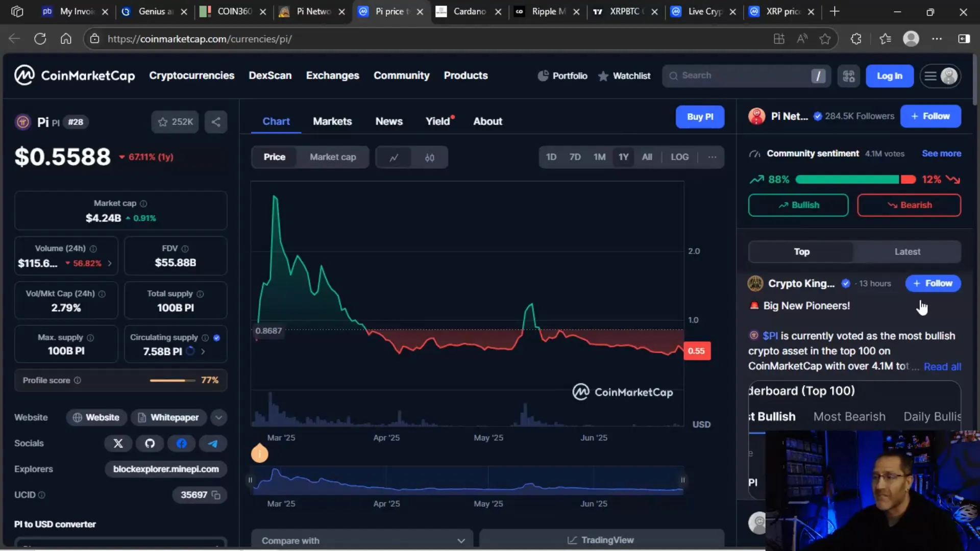This screenshot has height=551, width=980.
Task: Switch chart to Market cap view
Action: click(333, 157)
